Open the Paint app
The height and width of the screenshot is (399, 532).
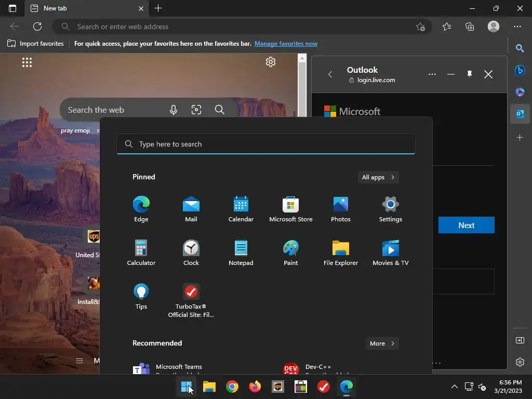tap(291, 253)
